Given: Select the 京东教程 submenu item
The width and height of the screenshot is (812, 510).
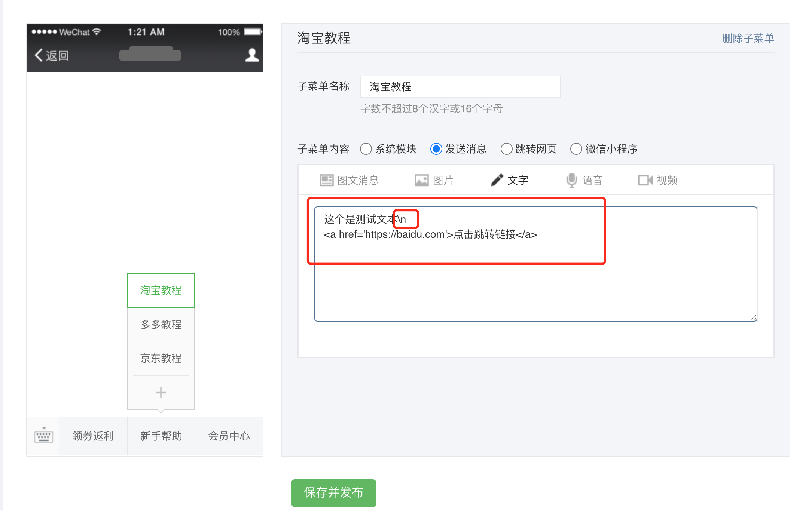Looking at the screenshot, I should [x=161, y=358].
